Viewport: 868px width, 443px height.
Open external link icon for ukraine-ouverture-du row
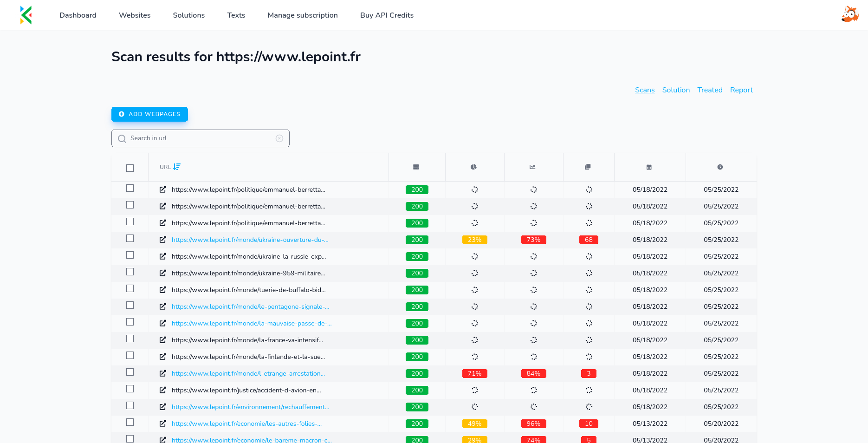click(x=163, y=240)
